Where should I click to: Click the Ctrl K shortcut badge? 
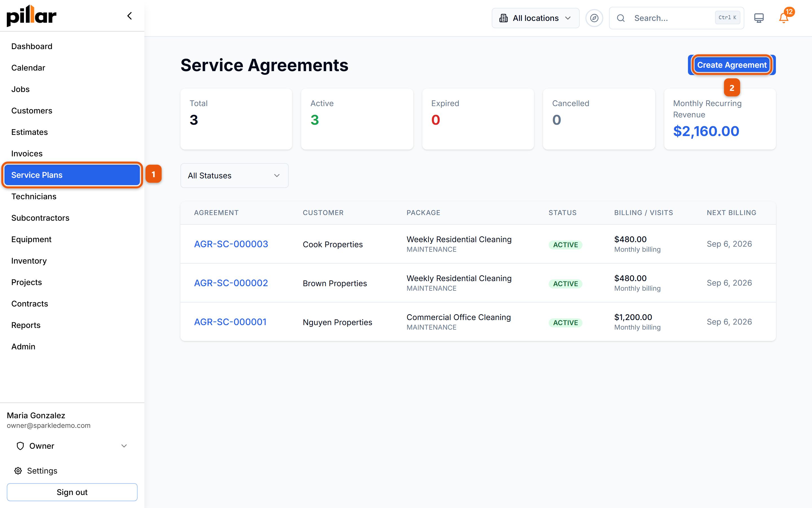(727, 17)
